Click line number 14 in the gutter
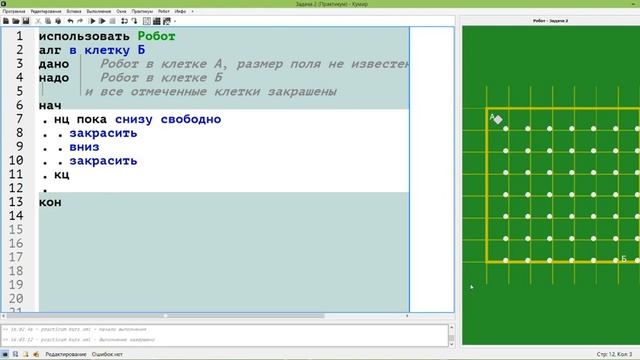The image size is (640, 360). 16,216
